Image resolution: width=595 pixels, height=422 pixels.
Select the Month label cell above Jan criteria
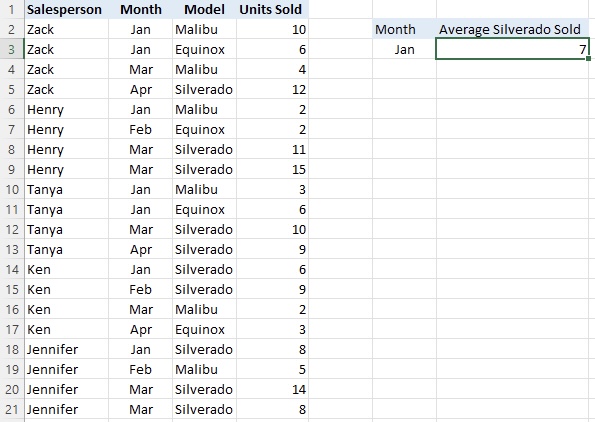404,29
